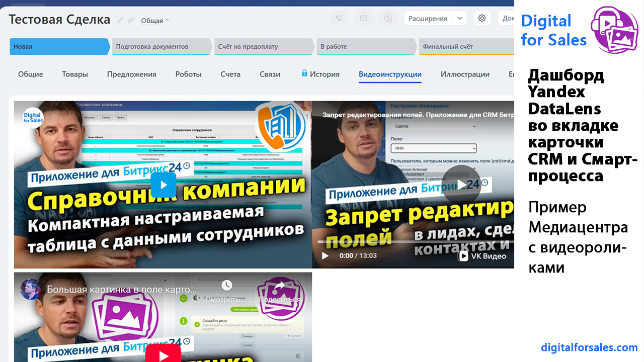Click the Watch later clock icon on YouTube video
Image resolution: width=644 pixels, height=362 pixels.
pyautogui.click(x=227, y=286)
